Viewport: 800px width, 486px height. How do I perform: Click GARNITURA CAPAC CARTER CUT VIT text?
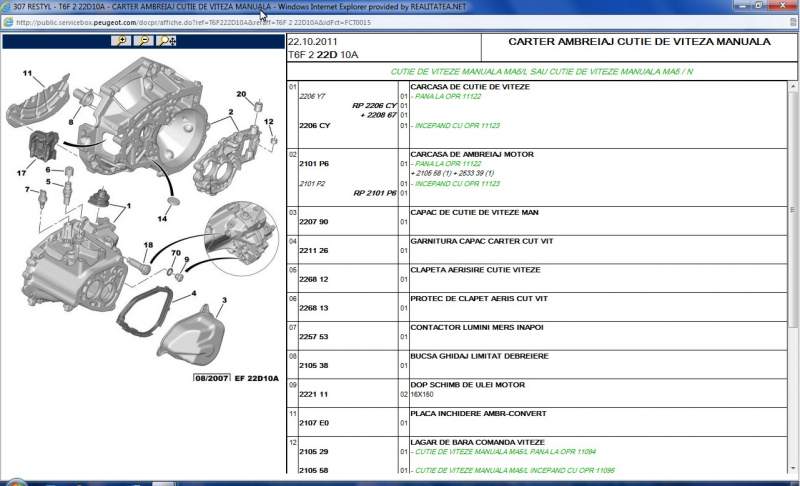coord(482,241)
